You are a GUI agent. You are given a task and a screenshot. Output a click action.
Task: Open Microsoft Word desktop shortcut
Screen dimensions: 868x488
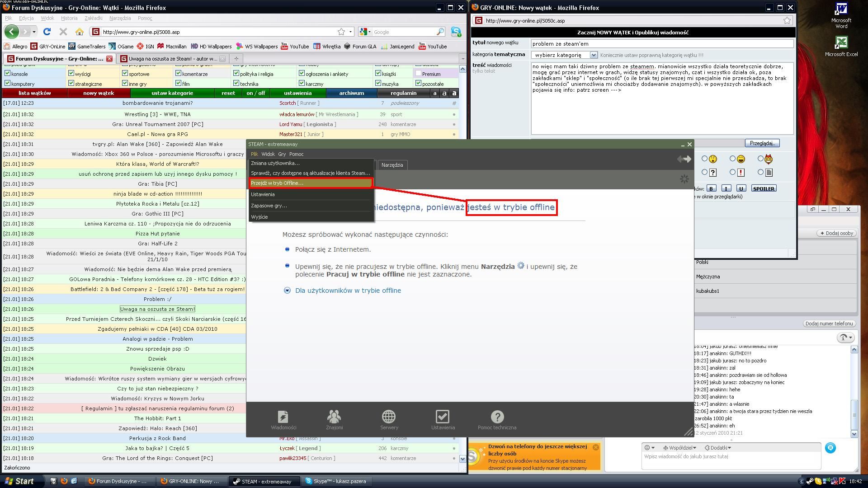coord(841,15)
